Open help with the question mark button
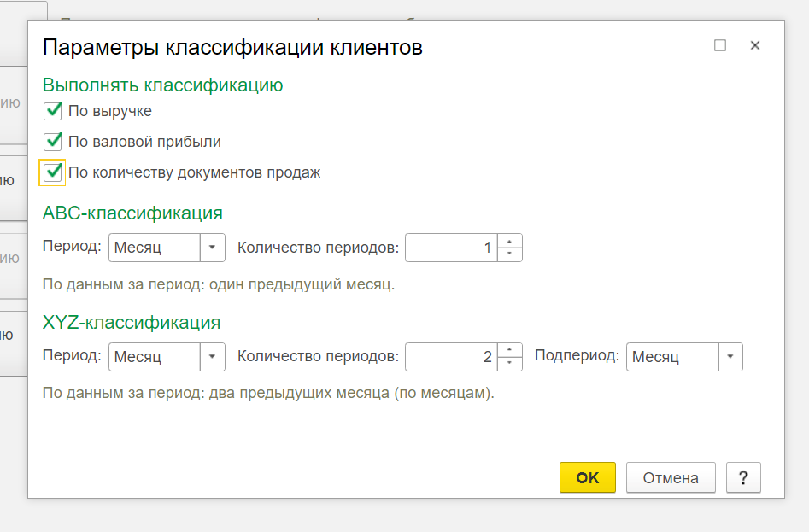The height and width of the screenshot is (532, 809). coord(743,478)
